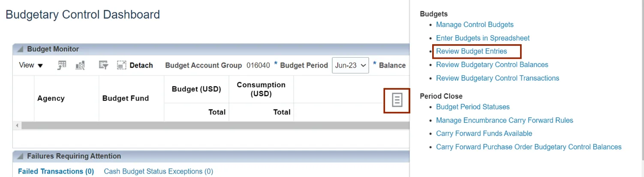Open Review Budgetary Control Transactions

point(497,78)
